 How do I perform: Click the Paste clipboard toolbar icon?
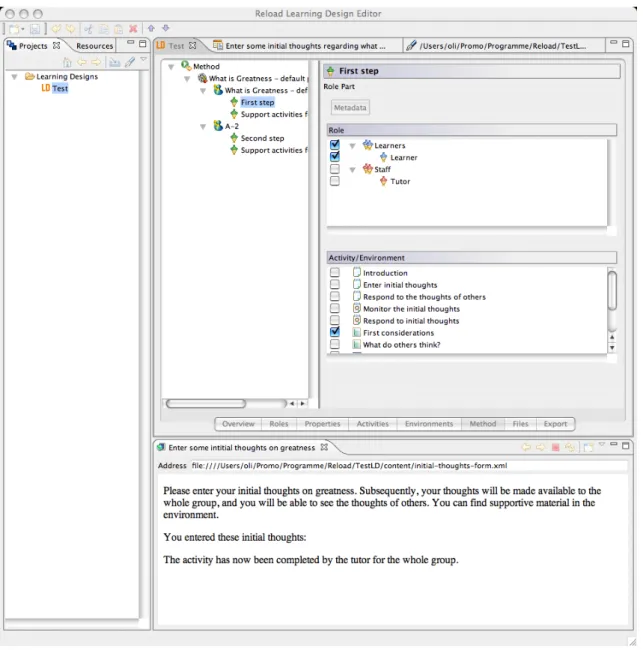click(119, 29)
